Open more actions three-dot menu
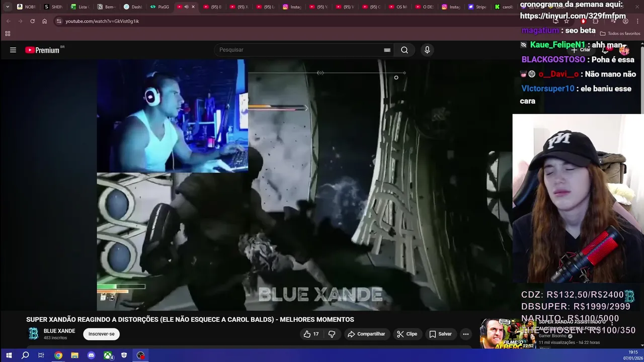 click(x=466, y=334)
